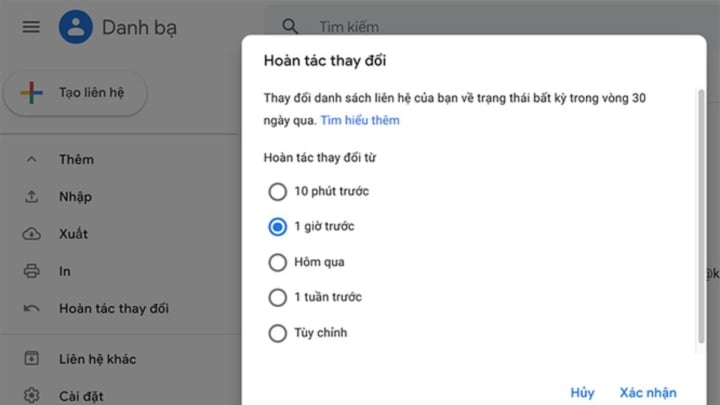Click the Danh bạ contacts logo icon
Image resolution: width=720 pixels, height=405 pixels.
pyautogui.click(x=76, y=27)
